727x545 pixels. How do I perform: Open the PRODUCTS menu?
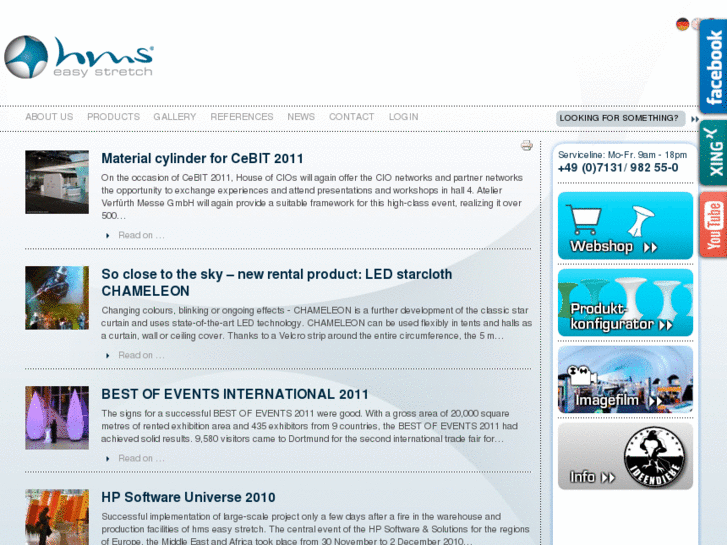coord(114,117)
